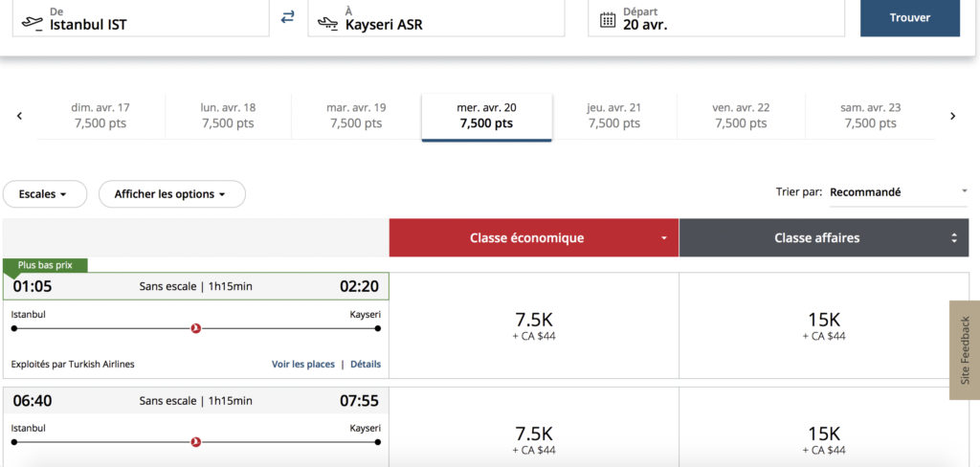
Task: Click the 06:40 departure time
Action: [x=33, y=401]
